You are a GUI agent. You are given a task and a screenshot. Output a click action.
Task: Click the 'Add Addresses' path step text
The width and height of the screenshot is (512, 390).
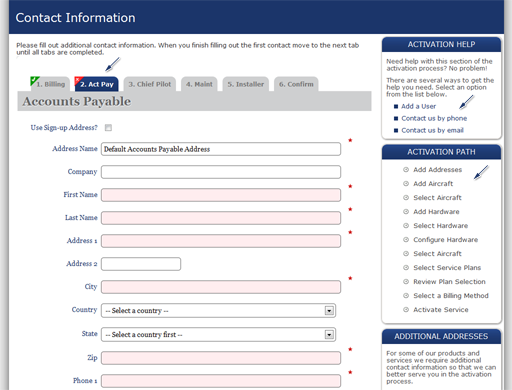pyautogui.click(x=437, y=170)
